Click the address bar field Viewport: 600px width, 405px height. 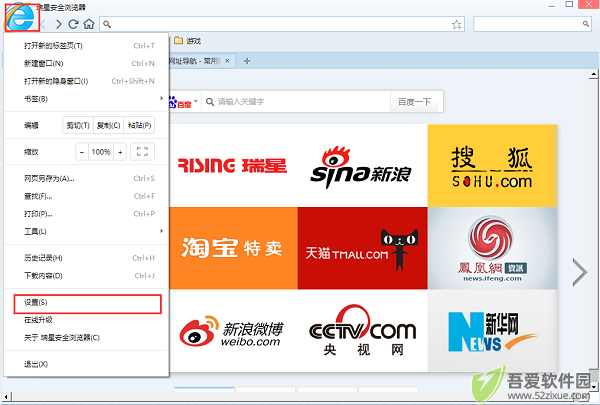click(282, 24)
